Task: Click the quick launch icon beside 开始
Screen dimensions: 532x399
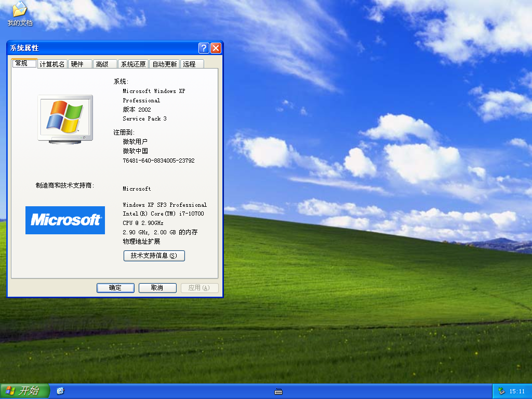Action: point(60,391)
